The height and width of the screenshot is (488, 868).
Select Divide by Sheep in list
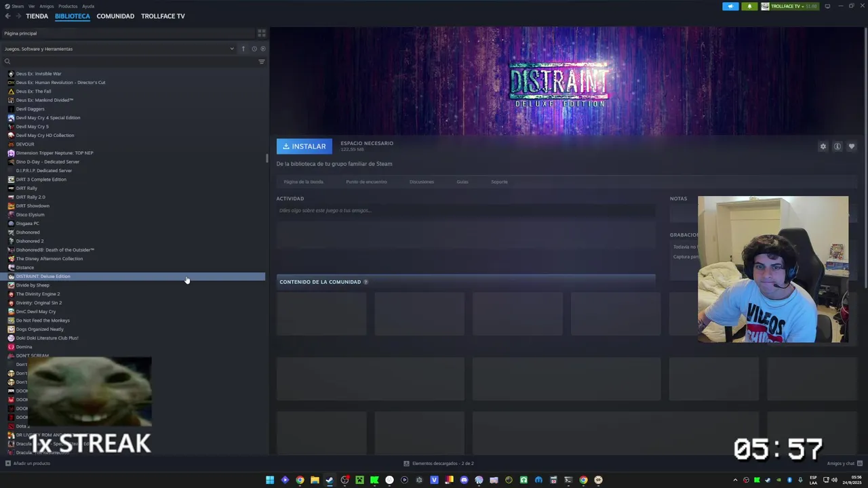pyautogui.click(x=33, y=285)
